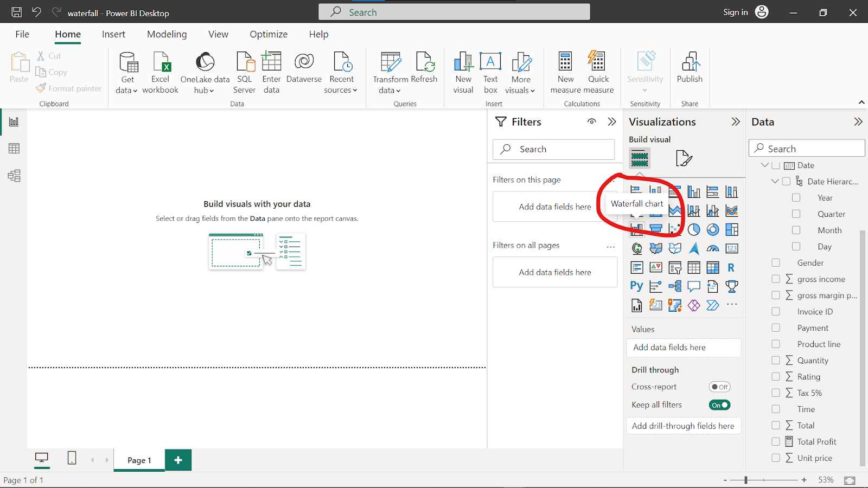Select the Card (123) visual

click(732, 248)
